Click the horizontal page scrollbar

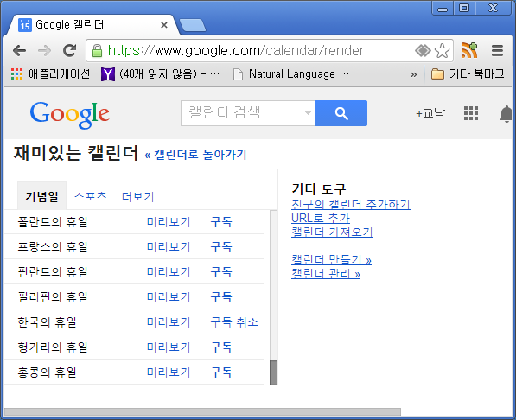tap(202, 411)
